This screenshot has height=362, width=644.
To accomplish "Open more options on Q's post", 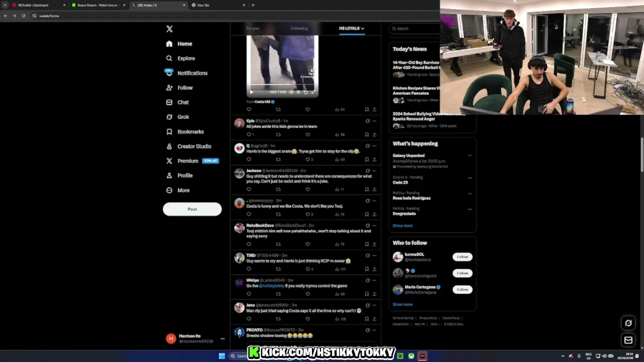I will (x=374, y=146).
